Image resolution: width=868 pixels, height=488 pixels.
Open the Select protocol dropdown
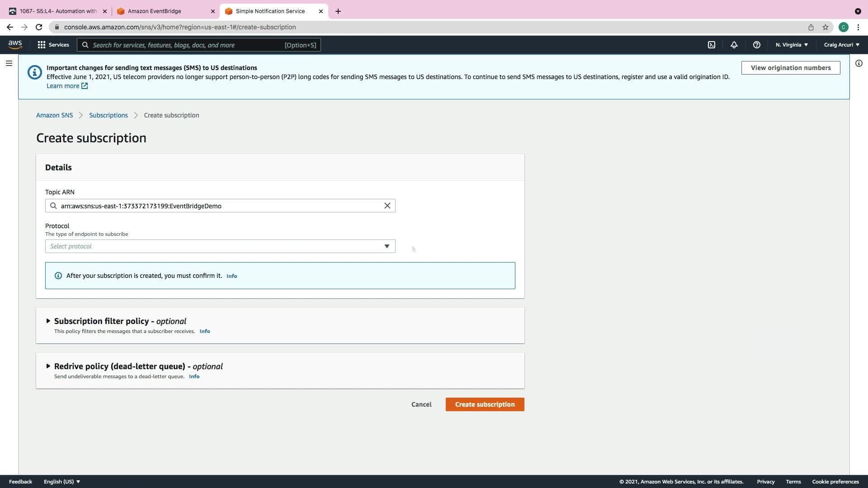pos(220,246)
